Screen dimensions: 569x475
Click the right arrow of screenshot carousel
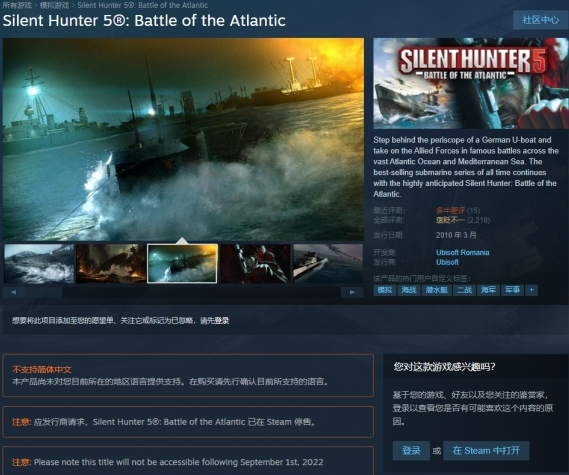pyautogui.click(x=352, y=292)
